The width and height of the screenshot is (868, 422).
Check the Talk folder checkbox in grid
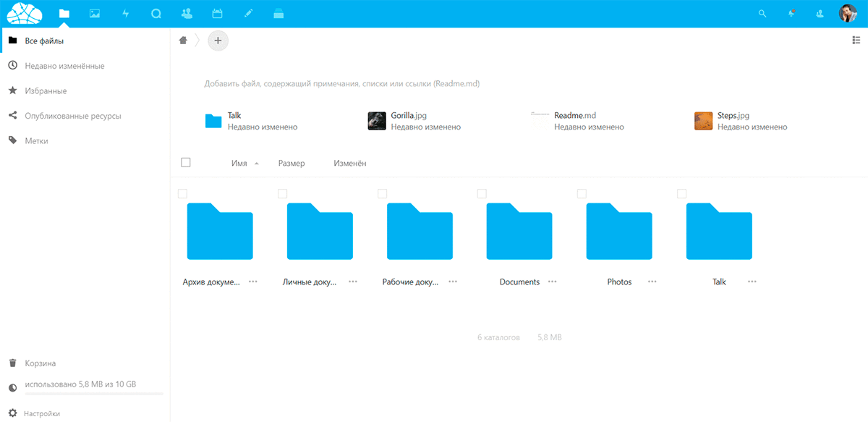pos(681,193)
